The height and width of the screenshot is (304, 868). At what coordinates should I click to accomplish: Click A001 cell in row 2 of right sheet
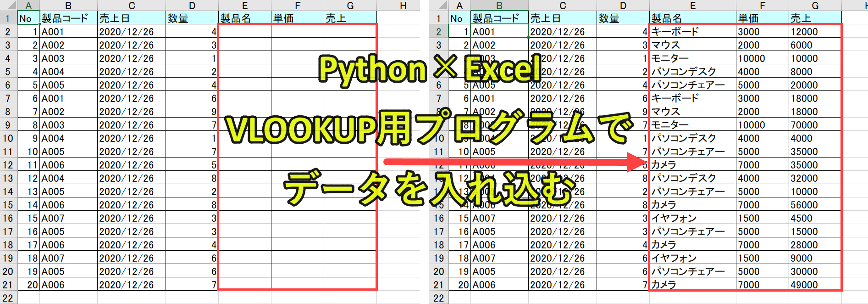tap(499, 32)
